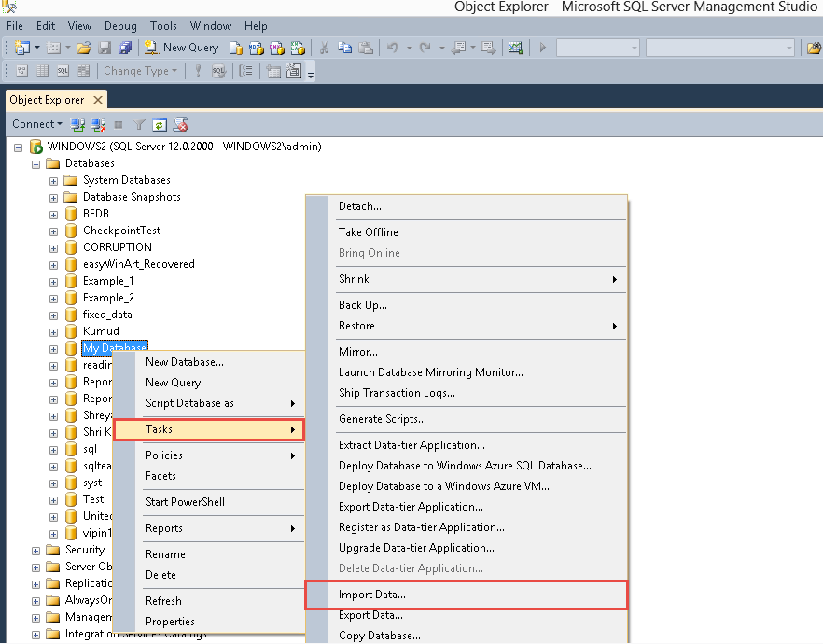823x644 pixels.
Task: Click the Cut scissors icon
Action: [x=324, y=48]
